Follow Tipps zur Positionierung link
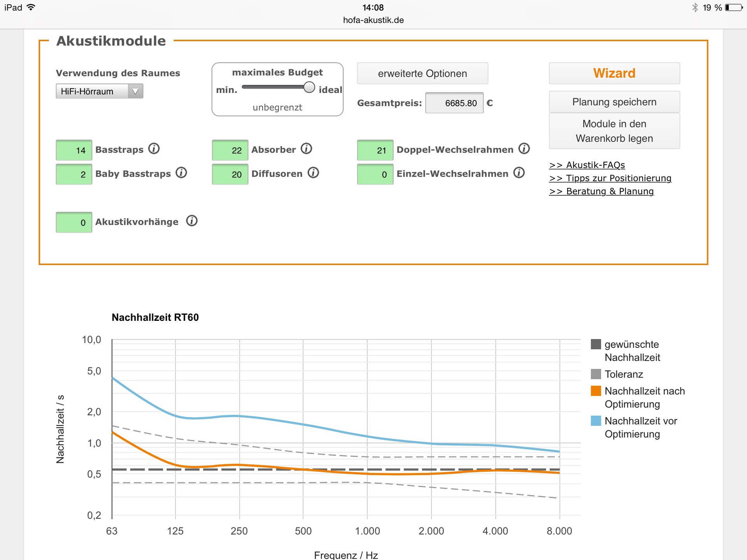The height and width of the screenshot is (560, 747). 610,178
